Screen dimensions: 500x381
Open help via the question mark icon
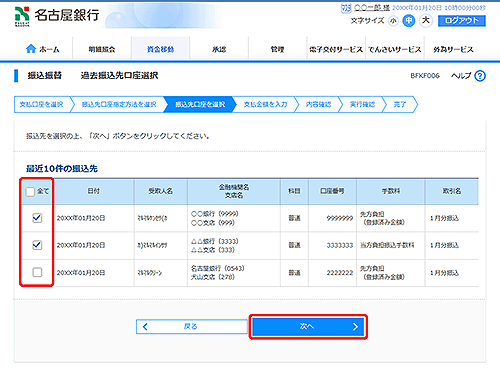(480, 76)
